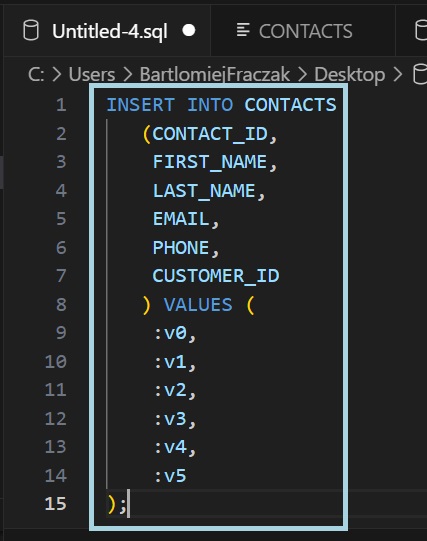Click the database icon on Untitled-4.sql tab
This screenshot has width=427, height=541.
tap(31, 30)
